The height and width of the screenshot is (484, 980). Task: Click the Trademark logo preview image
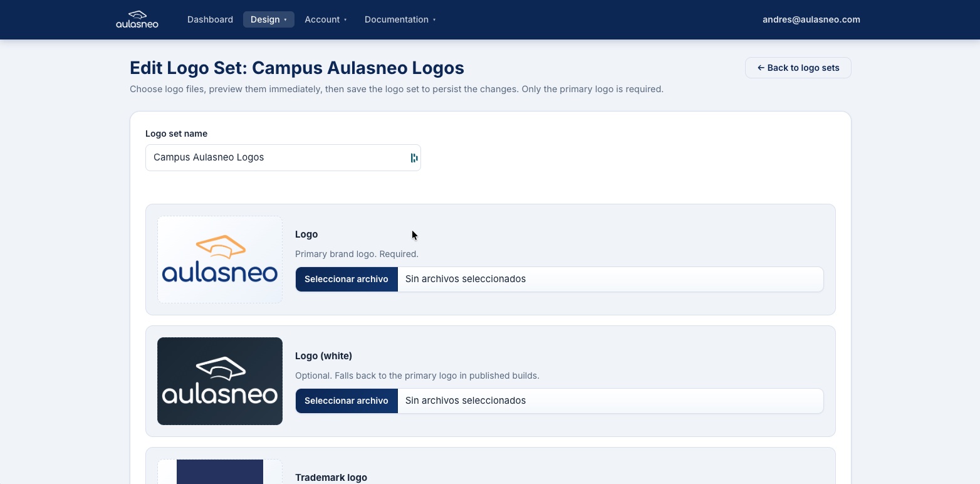[x=220, y=471]
